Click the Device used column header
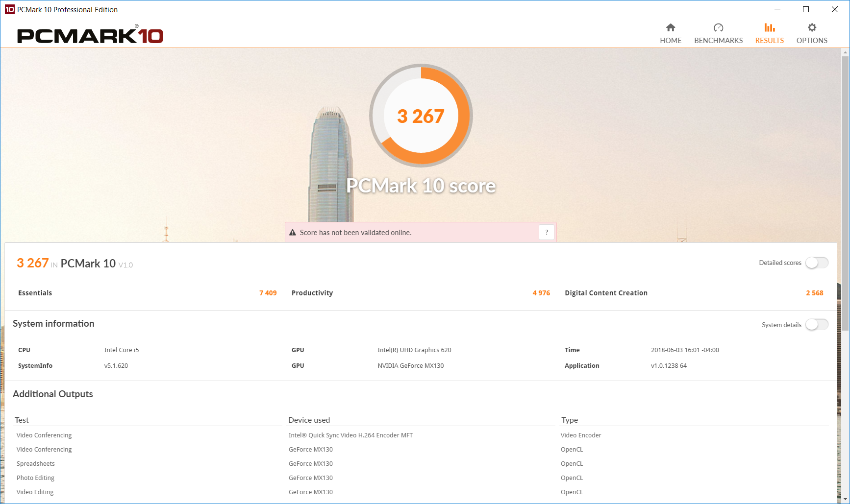The image size is (850, 504). tap(309, 420)
